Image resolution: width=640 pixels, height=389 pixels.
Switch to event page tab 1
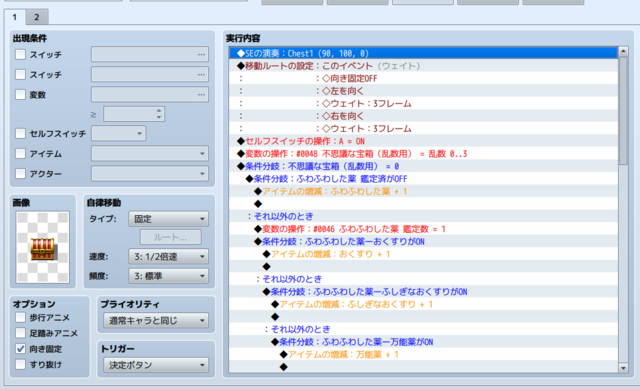pyautogui.click(x=15, y=17)
